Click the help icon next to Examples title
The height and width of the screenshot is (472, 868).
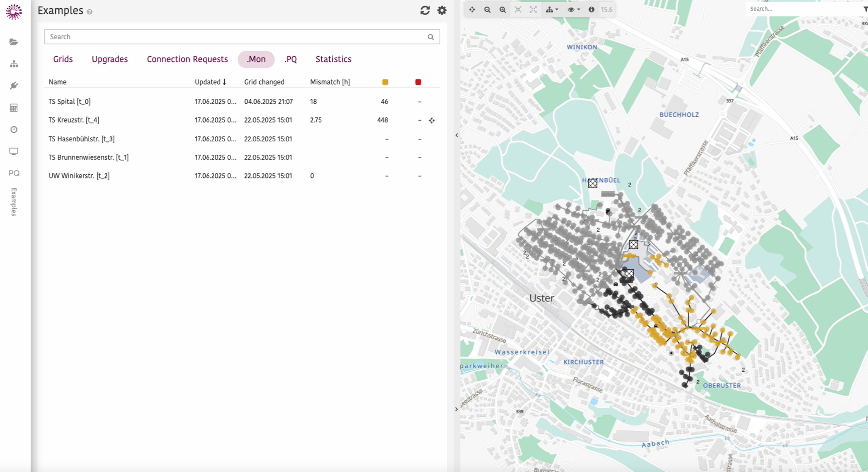pyautogui.click(x=89, y=12)
